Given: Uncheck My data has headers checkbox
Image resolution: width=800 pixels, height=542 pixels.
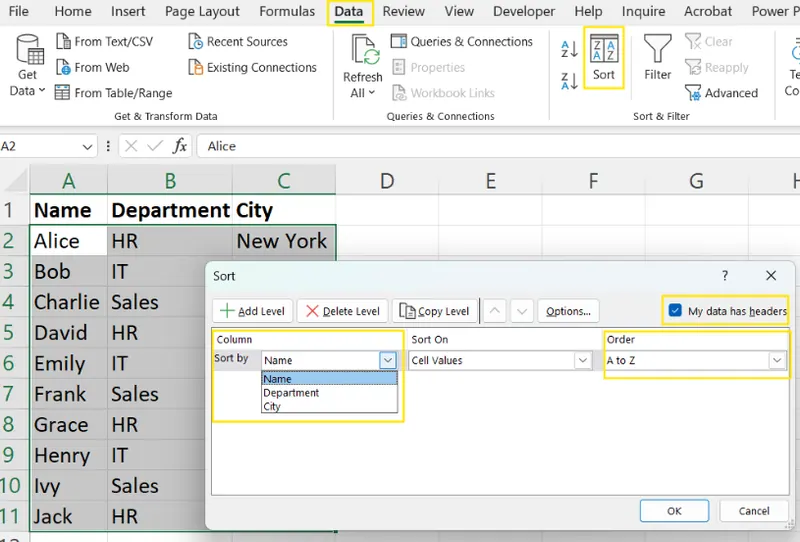Looking at the screenshot, I should (675, 311).
